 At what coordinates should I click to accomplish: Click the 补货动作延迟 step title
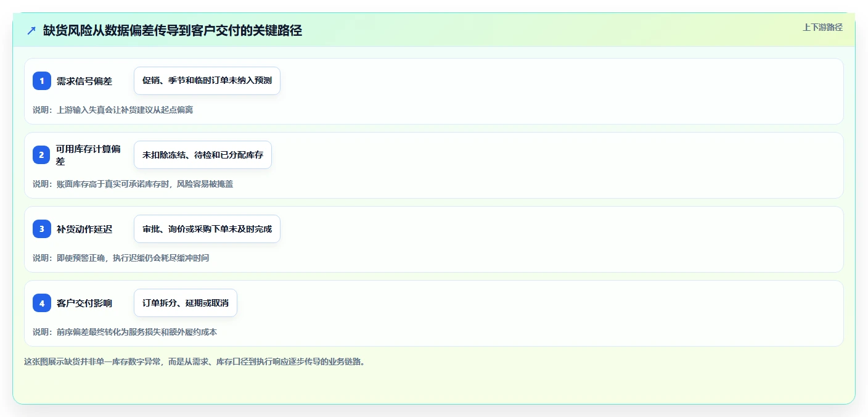[84, 229]
